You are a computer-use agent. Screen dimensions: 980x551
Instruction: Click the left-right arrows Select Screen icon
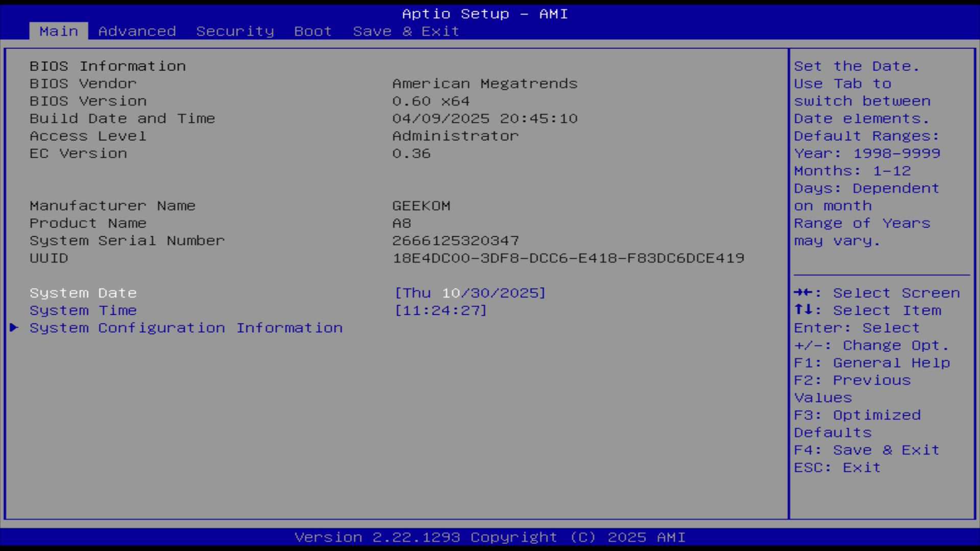tap(802, 293)
